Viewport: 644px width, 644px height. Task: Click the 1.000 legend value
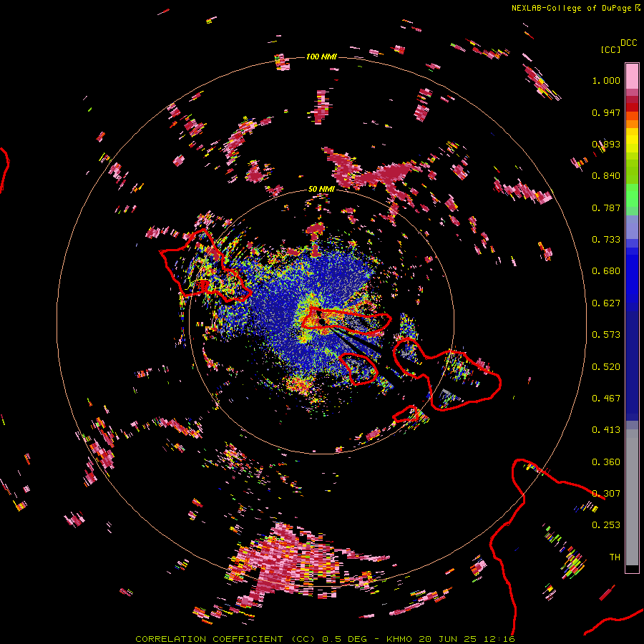(x=606, y=80)
